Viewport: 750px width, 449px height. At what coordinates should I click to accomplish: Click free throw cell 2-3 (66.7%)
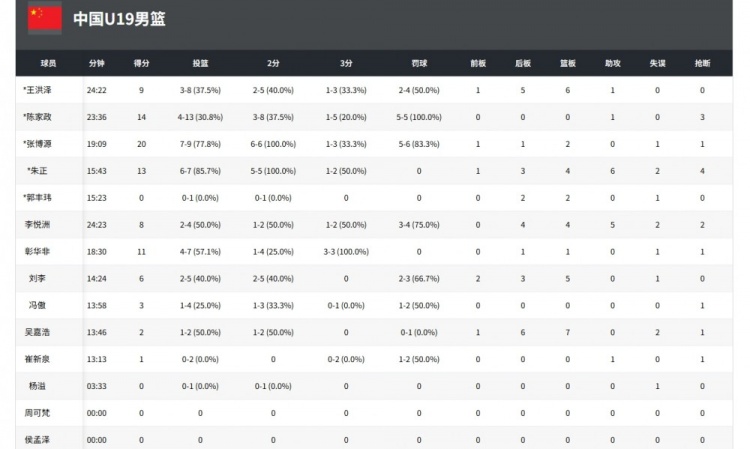tap(419, 278)
